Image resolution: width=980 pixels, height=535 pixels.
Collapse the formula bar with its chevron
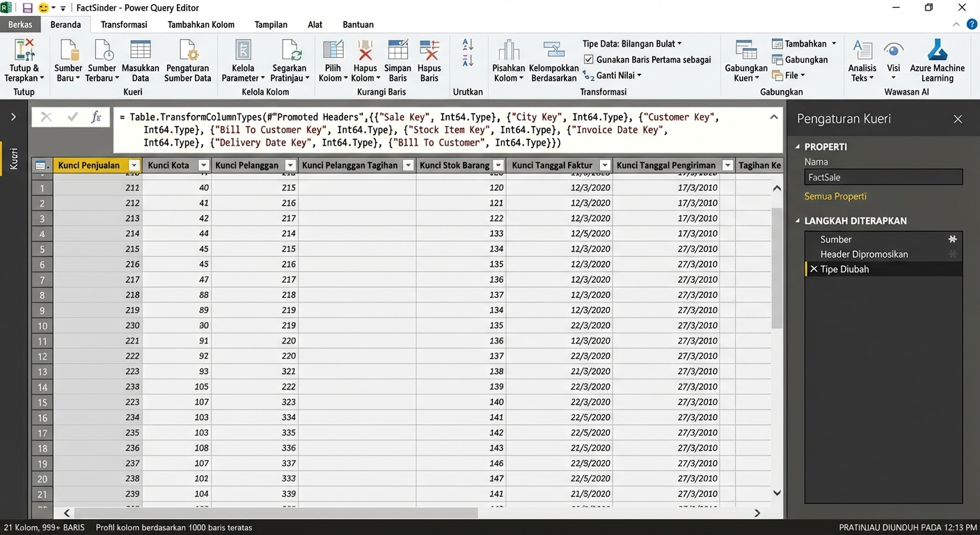[773, 116]
